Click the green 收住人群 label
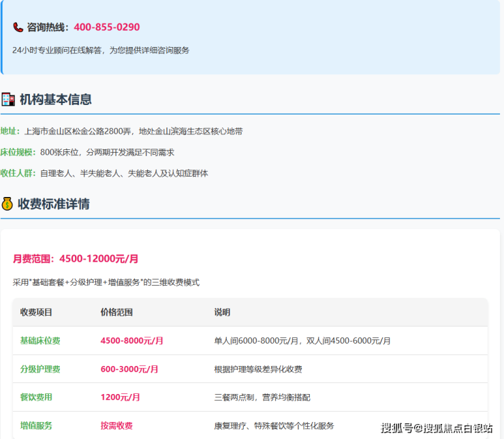This screenshot has height=439, width=504. [18, 173]
